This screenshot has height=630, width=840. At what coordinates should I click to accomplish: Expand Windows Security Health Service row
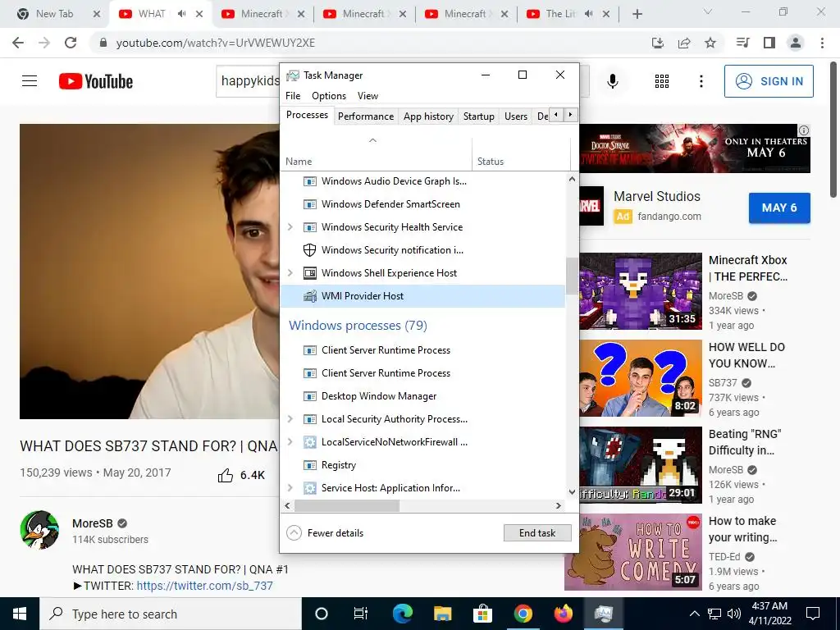click(x=290, y=227)
